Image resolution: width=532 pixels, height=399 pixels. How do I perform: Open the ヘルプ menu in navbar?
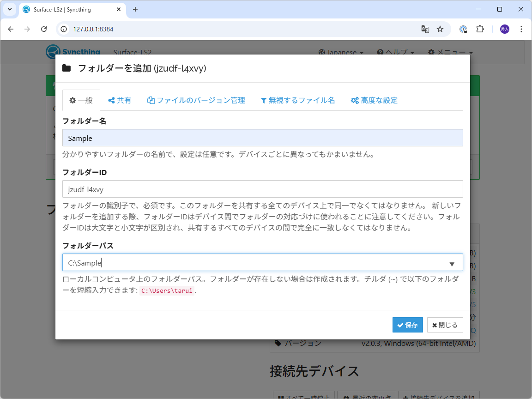396,53
